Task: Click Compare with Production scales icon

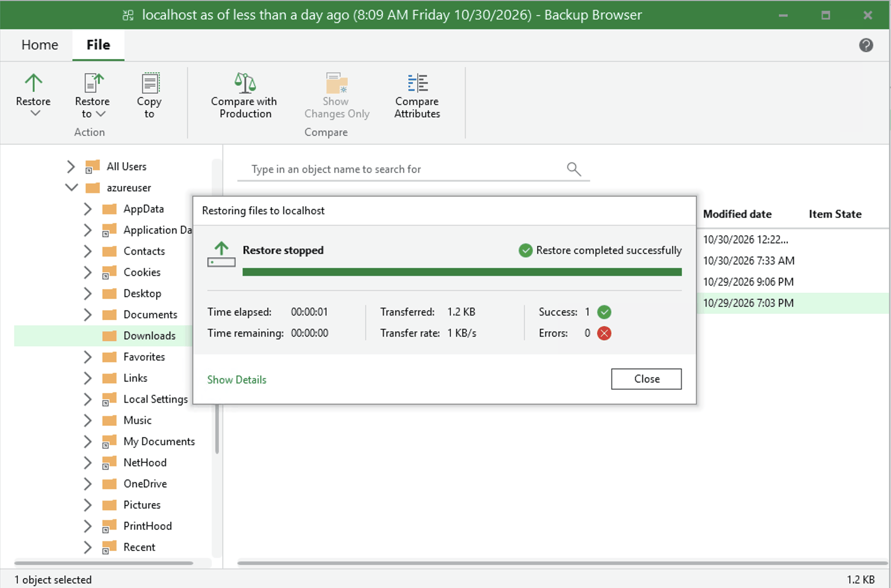Action: click(x=245, y=83)
